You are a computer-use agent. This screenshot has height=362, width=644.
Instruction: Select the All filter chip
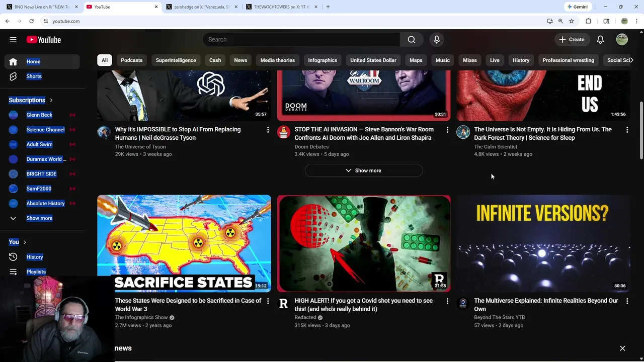point(105,60)
